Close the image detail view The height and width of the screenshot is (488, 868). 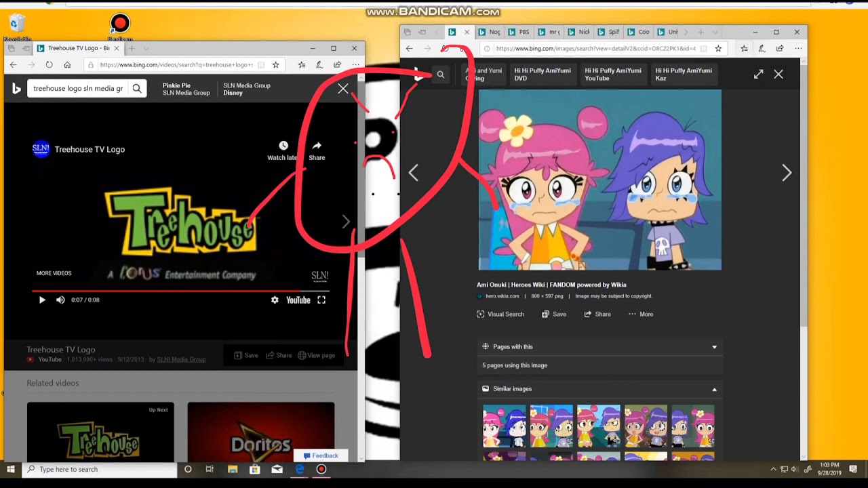pos(778,75)
